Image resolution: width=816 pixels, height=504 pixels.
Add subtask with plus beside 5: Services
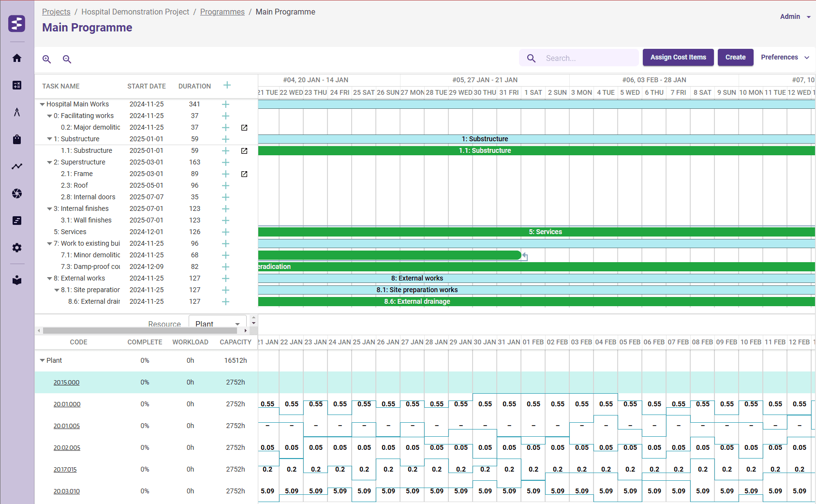[x=225, y=232]
